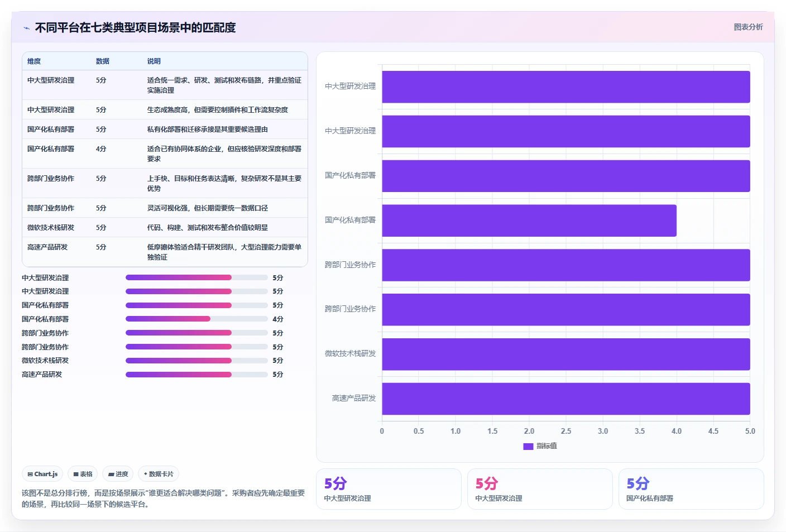The height and width of the screenshot is (532, 786).
Task: Click the 维度 column header
Action: [34, 61]
